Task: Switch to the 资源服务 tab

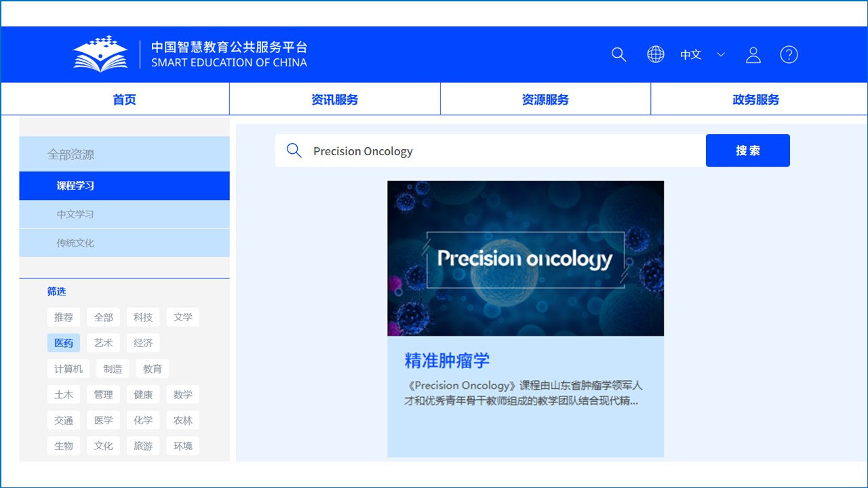Action: click(545, 100)
